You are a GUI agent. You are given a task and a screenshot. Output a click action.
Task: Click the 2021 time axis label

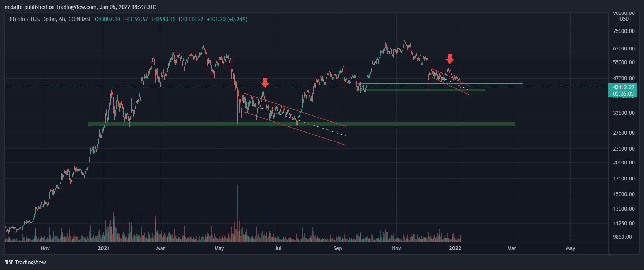click(x=104, y=248)
